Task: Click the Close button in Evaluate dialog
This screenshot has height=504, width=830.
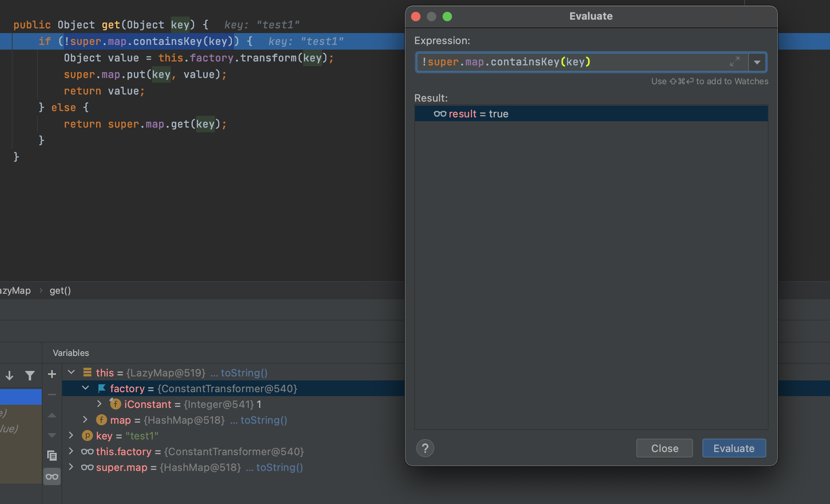Action: [x=665, y=448]
